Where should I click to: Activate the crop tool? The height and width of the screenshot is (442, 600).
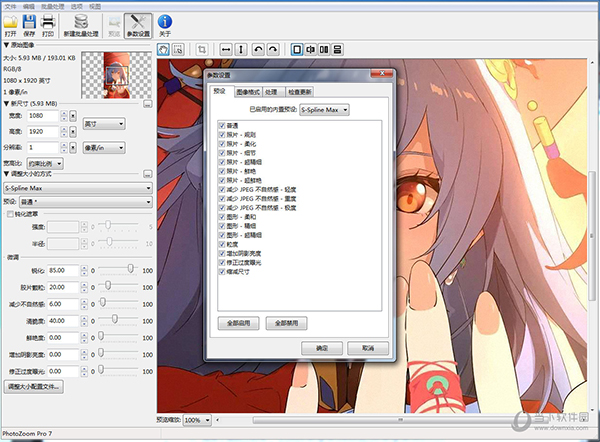coord(202,49)
